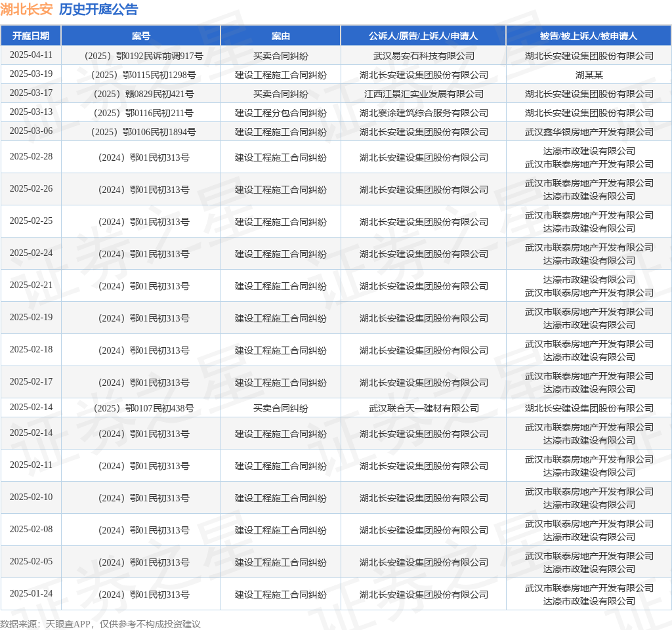Image resolution: width=672 pixels, height=630 pixels.
Task: Click plaintiff 江西江景汇实业发展有限公司
Action: coord(424,94)
